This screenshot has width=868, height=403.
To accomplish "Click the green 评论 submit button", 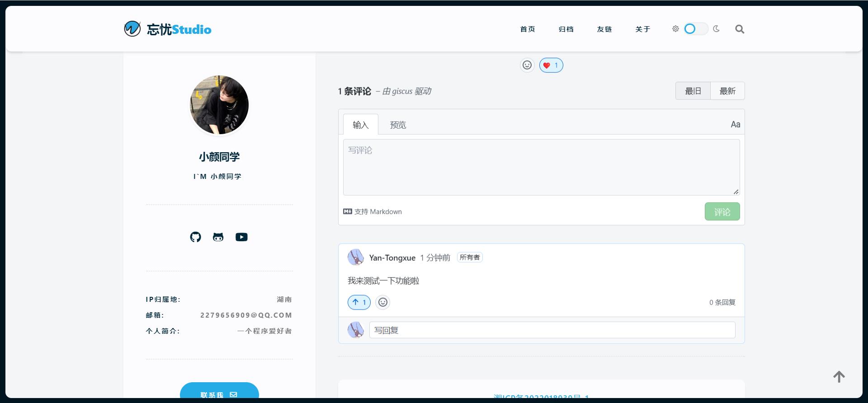I will 722,212.
